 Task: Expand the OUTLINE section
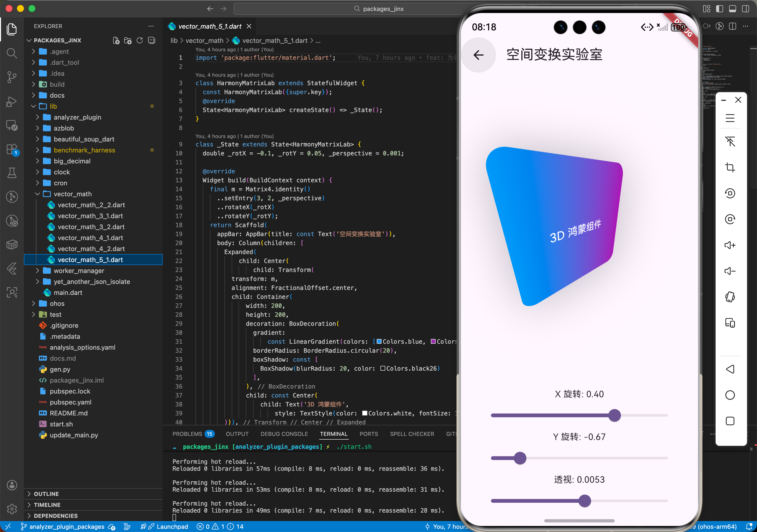tap(46, 494)
